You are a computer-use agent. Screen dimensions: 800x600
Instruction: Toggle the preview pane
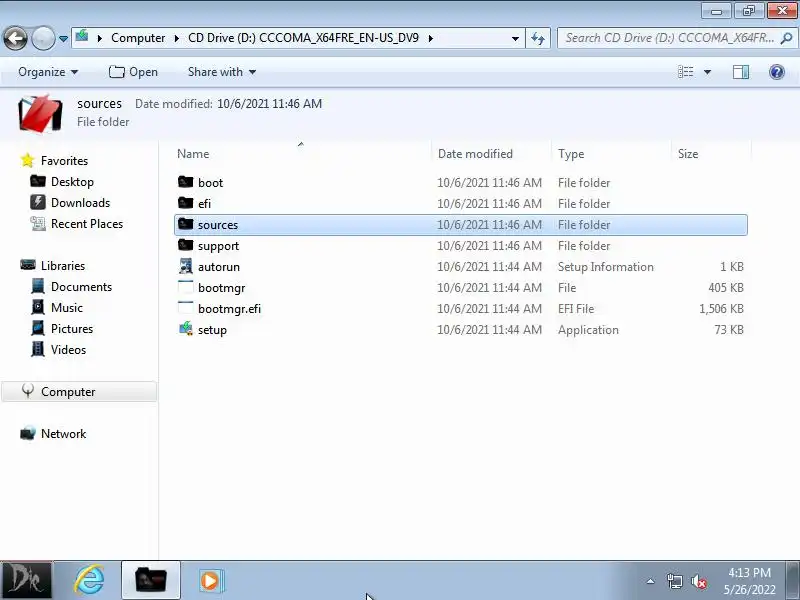tap(741, 72)
